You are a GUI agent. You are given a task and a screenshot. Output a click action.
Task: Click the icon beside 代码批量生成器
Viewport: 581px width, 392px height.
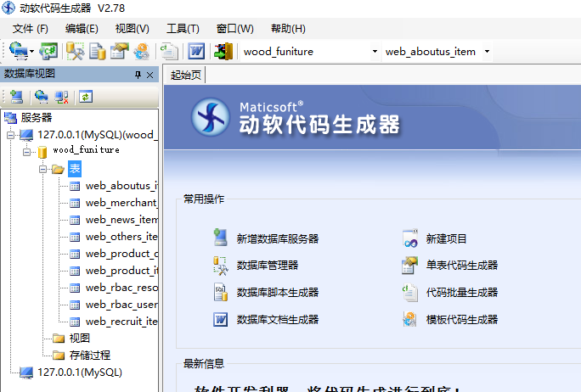click(x=409, y=293)
